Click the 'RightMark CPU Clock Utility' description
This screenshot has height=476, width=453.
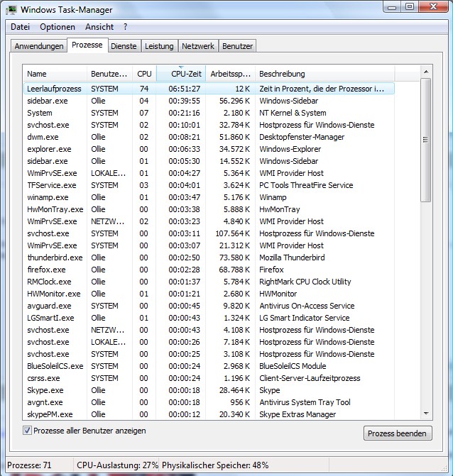coord(305,282)
